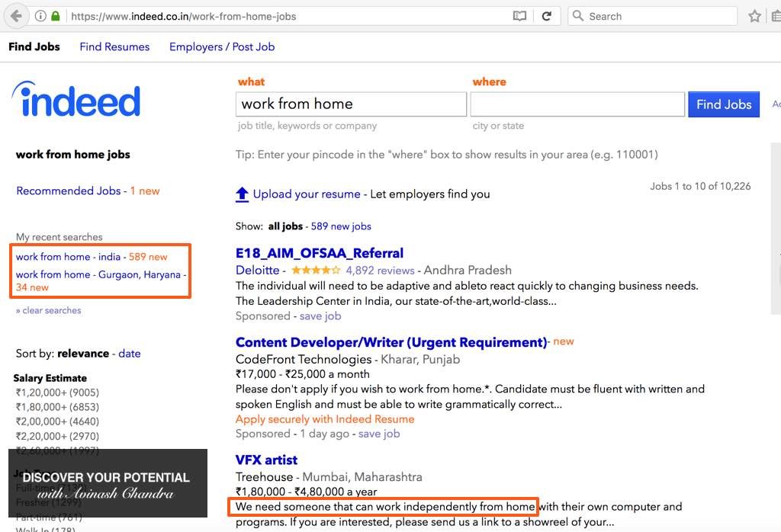Click the 'what' job keyword field
Viewport: 781px width, 532px height.
(351, 104)
